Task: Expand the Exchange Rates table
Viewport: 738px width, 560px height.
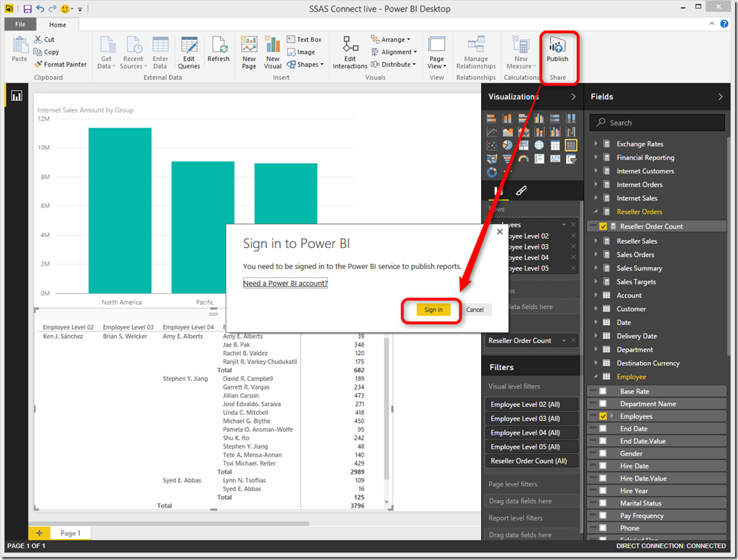Action: coord(595,144)
